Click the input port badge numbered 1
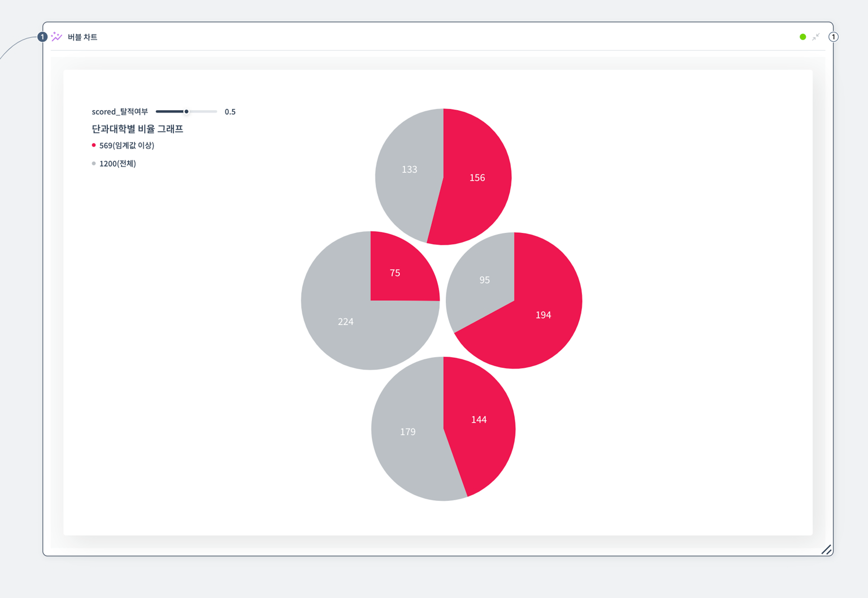This screenshot has width=868, height=598. tap(42, 37)
